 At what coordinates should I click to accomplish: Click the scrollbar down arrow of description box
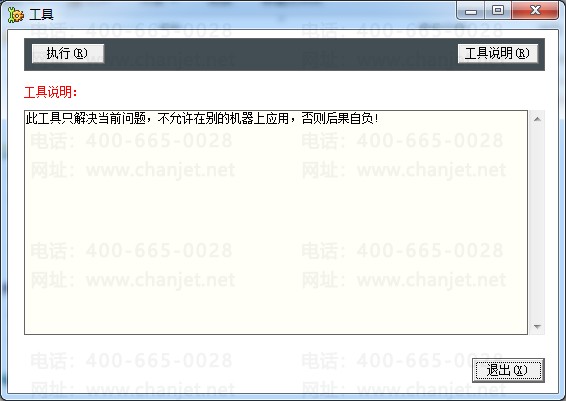(537, 326)
